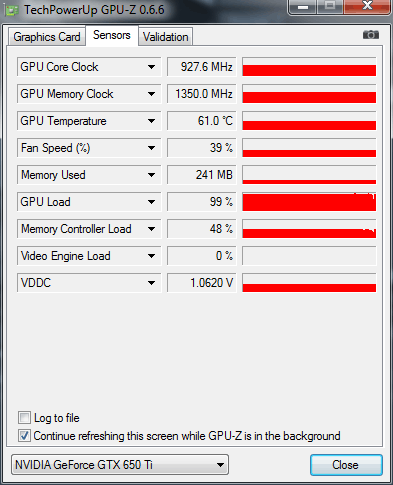Click the camera screenshot icon
This screenshot has height=485, width=393.
point(371,35)
